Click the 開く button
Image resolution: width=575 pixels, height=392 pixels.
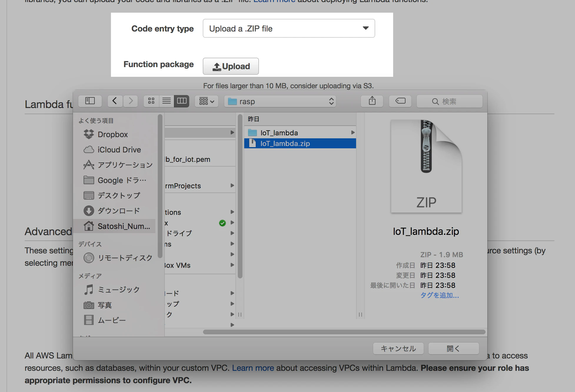[x=453, y=349]
